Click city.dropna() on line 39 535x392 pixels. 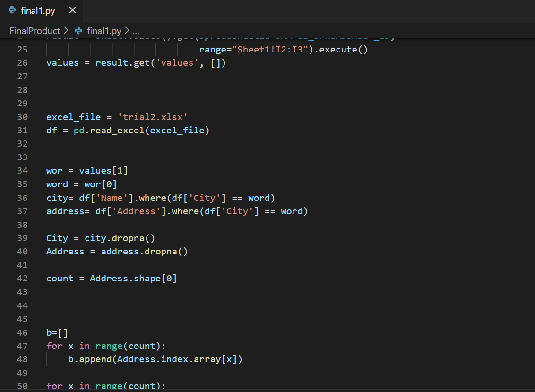120,238
